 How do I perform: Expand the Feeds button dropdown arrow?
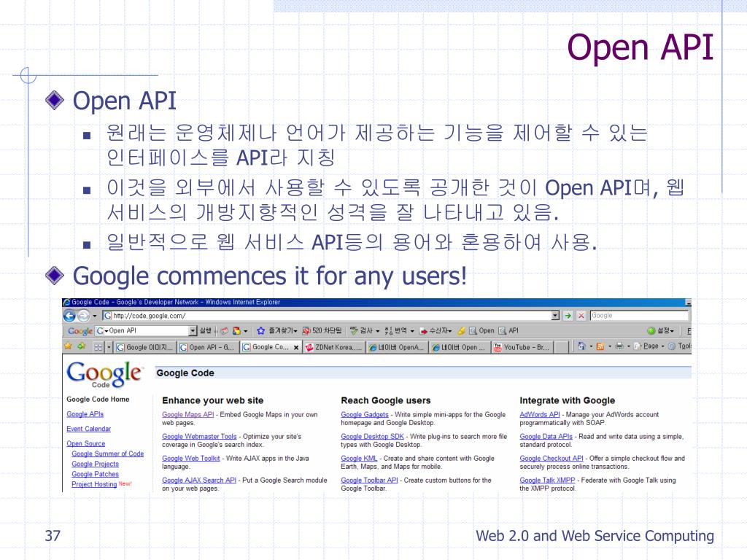(x=610, y=346)
